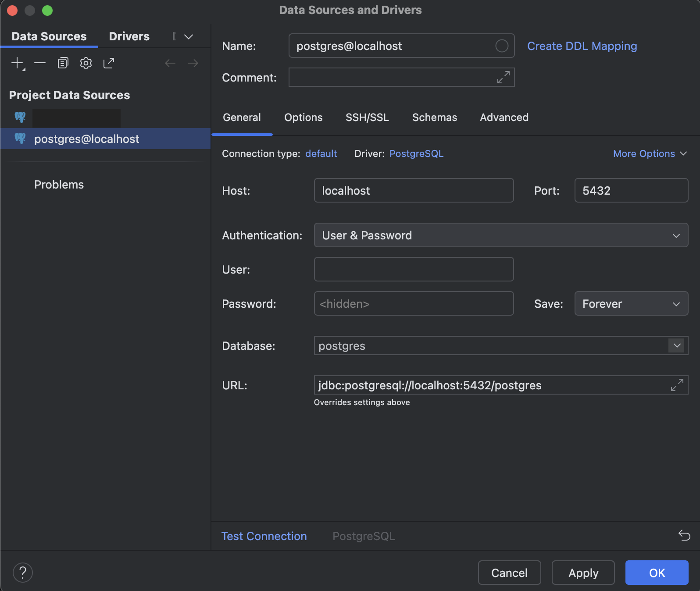The width and height of the screenshot is (700, 591).
Task: Click the PostgreSQL elephant icon of the redacted data source
Action: (20, 117)
